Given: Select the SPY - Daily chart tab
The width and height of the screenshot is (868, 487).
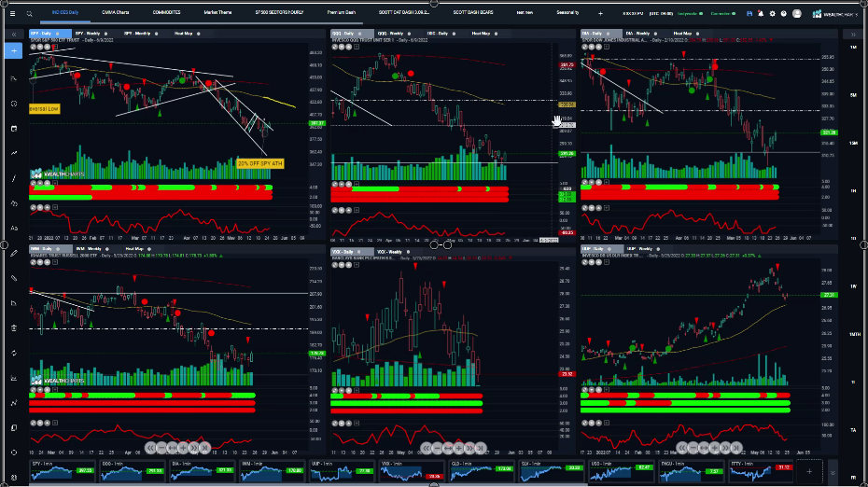Looking at the screenshot, I should pyautogui.click(x=49, y=34).
